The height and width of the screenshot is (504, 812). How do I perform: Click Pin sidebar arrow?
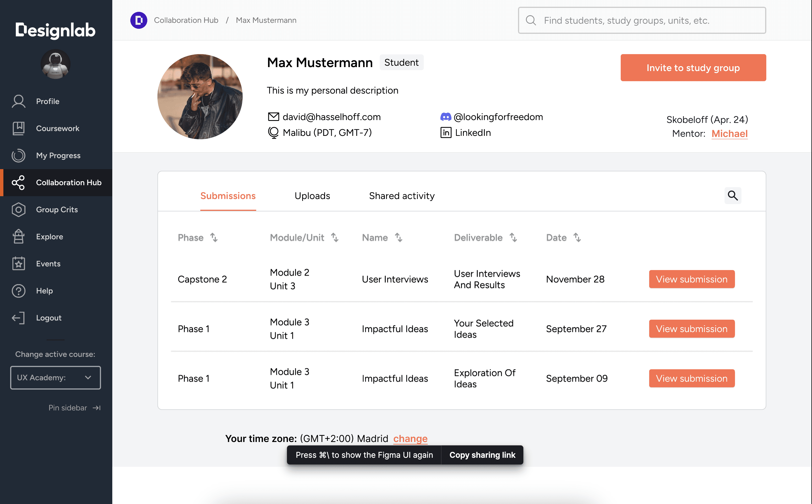pyautogui.click(x=96, y=408)
